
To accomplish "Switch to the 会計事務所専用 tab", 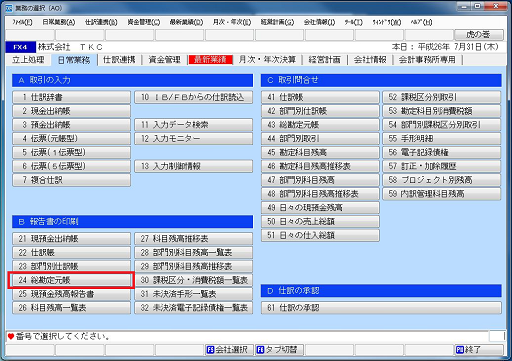I will (x=427, y=60).
